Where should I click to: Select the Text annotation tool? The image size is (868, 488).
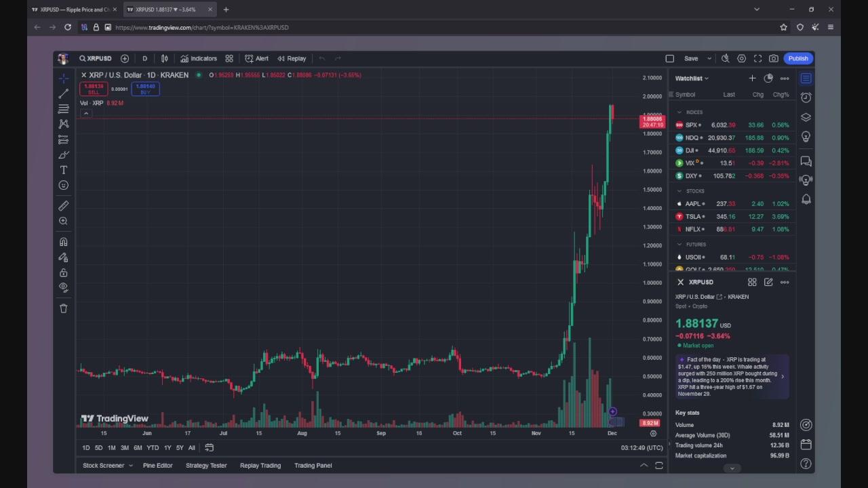coord(63,170)
